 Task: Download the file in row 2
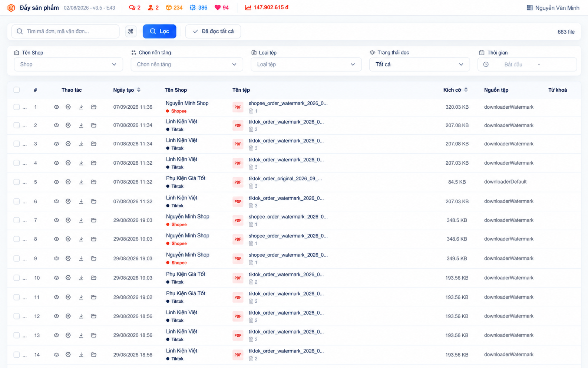coord(81,125)
